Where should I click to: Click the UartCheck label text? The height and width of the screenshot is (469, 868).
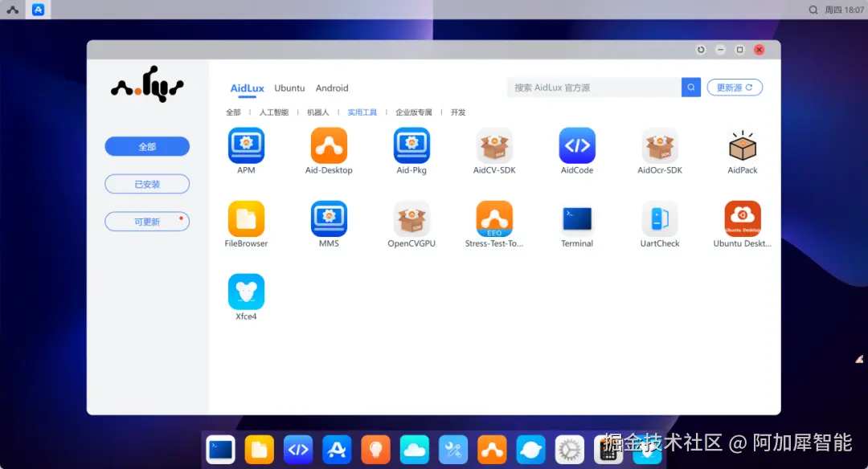(x=659, y=243)
